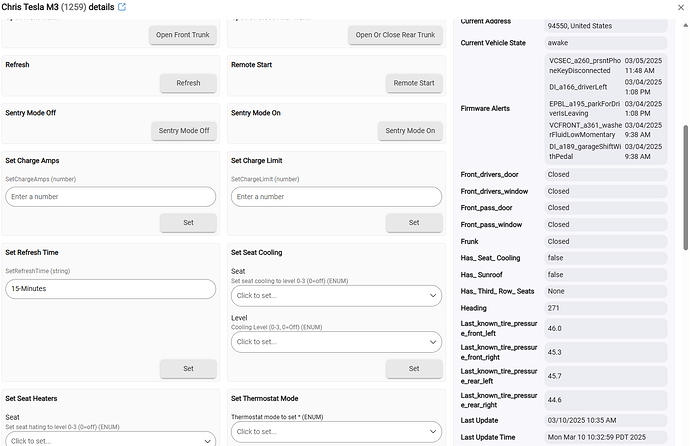The height and width of the screenshot is (446, 690).
Task: Select the Current Vehicle State value 'awake'
Action: (606, 43)
